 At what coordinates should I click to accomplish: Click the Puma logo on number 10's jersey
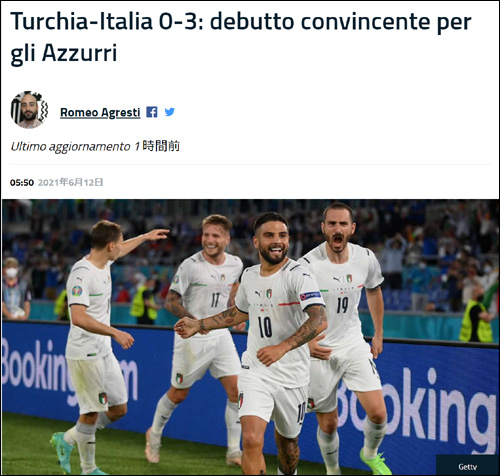258,293
